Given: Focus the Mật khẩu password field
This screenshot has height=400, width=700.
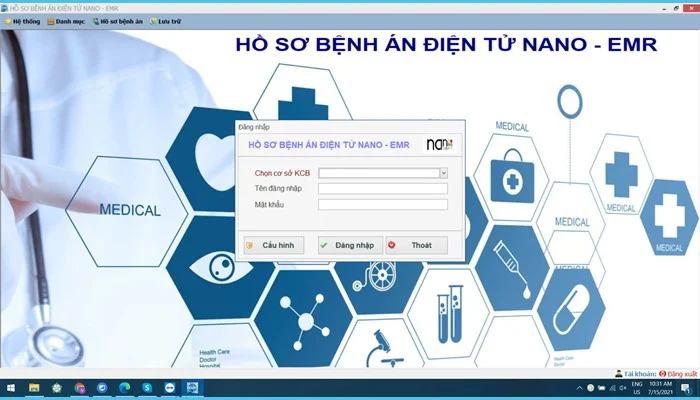Looking at the screenshot, I should (383, 205).
